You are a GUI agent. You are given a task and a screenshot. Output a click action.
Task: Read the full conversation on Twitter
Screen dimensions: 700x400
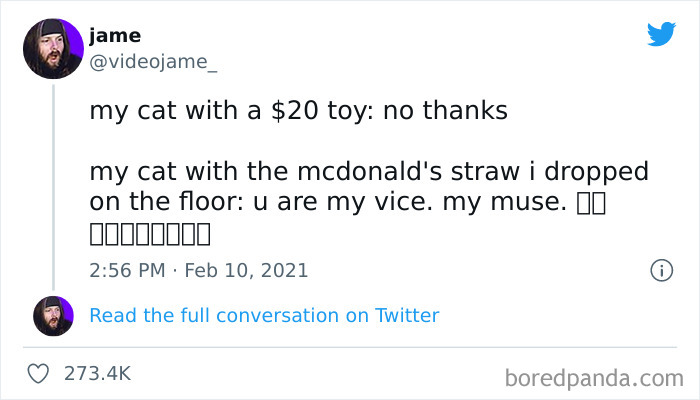[x=264, y=316]
